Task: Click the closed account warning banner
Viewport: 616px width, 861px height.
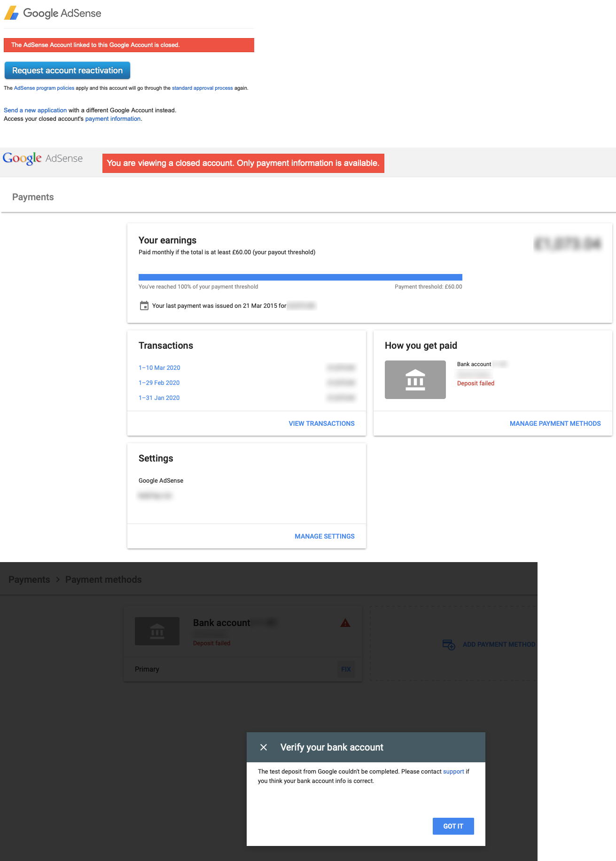Action: (x=243, y=163)
